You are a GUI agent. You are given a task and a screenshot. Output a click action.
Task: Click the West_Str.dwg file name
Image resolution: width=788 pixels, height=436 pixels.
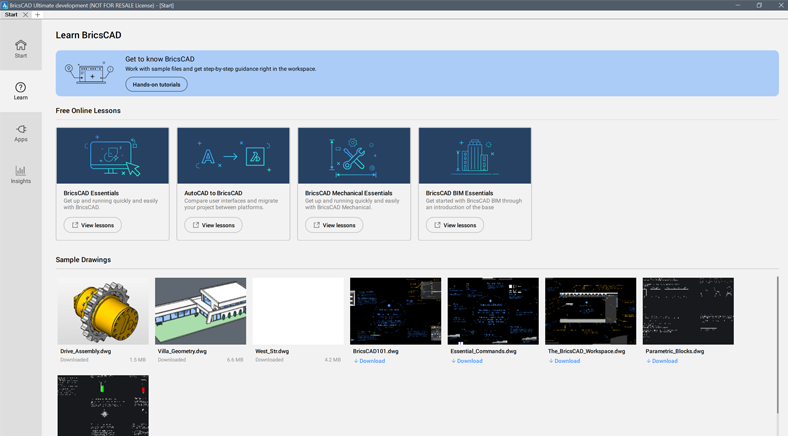click(272, 351)
